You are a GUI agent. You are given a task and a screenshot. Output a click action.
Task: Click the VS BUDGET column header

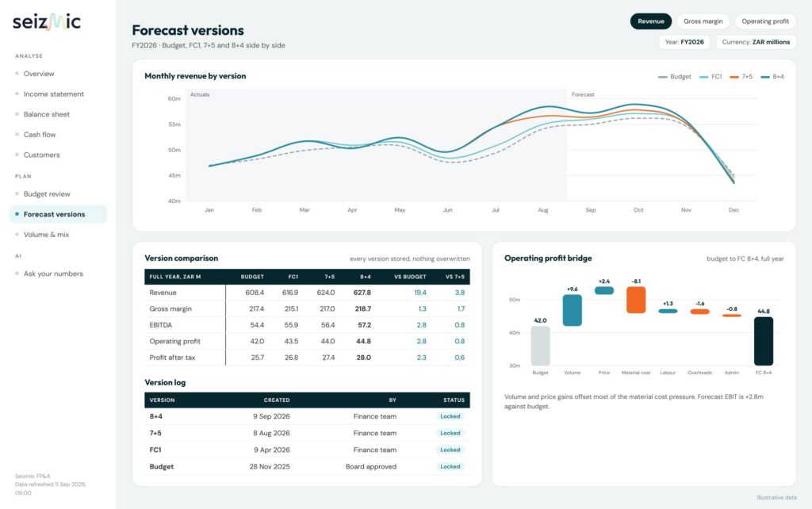(410, 277)
